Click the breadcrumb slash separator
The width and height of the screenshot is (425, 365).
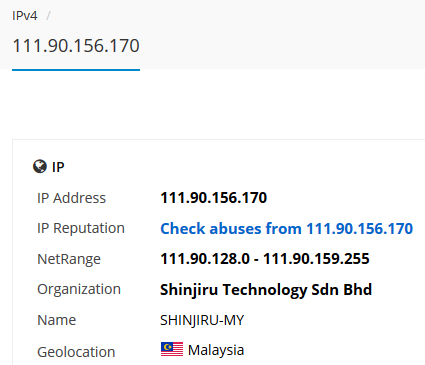(x=48, y=16)
